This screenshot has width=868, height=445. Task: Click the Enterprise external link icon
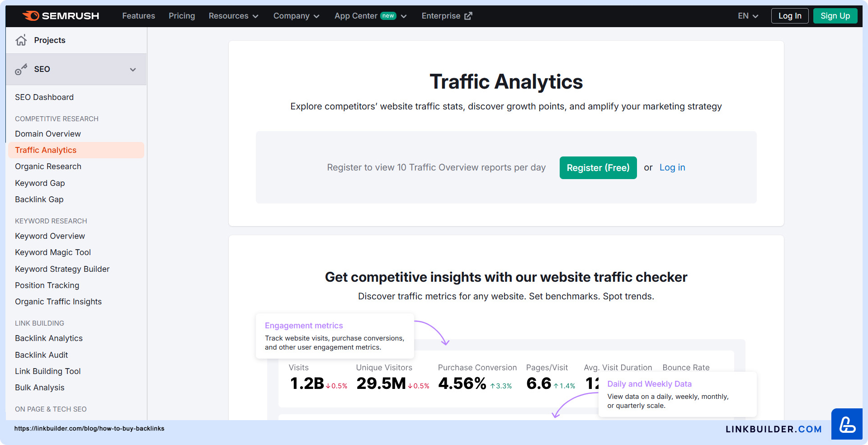point(468,16)
